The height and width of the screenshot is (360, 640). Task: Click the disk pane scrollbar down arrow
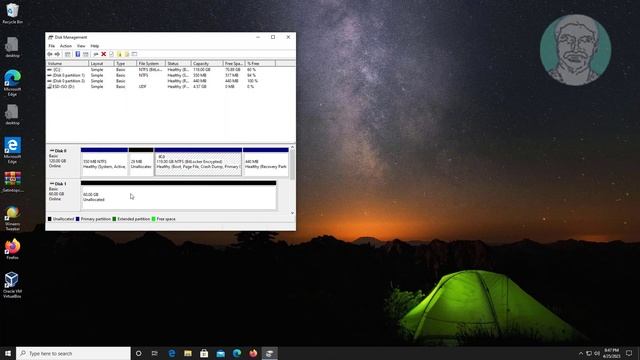point(292,213)
